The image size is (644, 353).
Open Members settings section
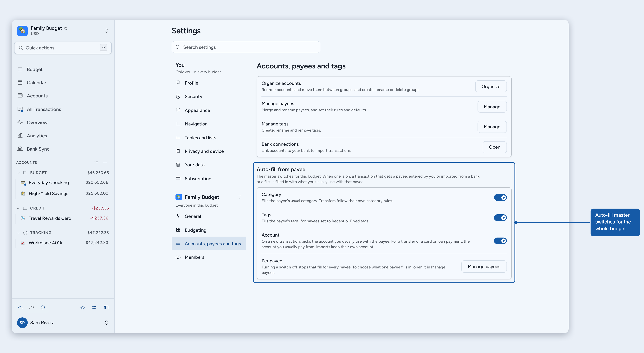209,257
